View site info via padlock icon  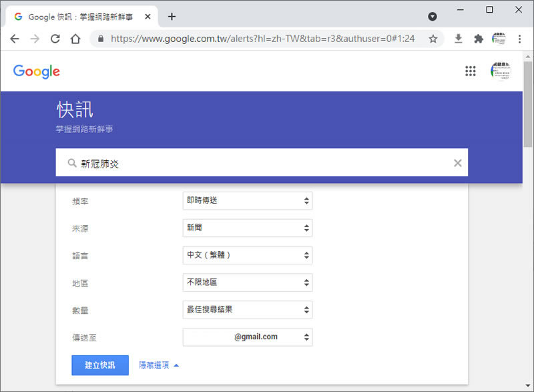click(x=101, y=39)
